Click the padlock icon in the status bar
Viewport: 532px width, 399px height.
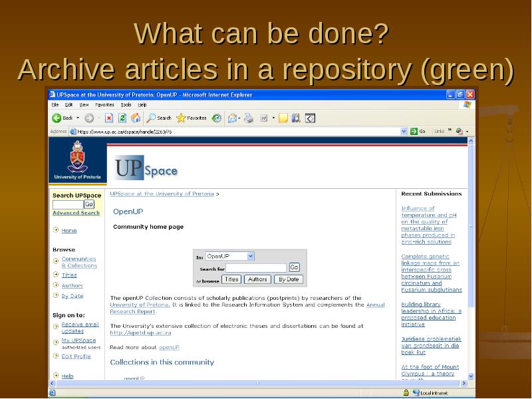pyautogui.click(x=406, y=392)
